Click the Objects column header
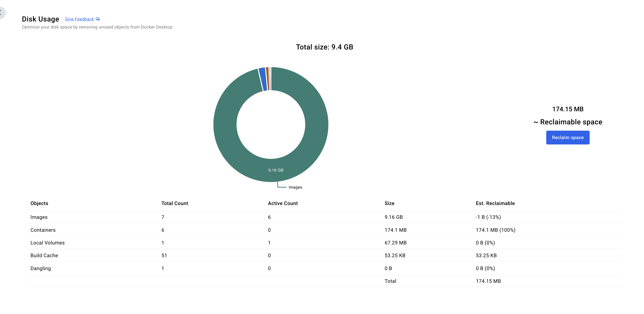Image resolution: width=644 pixels, height=314 pixels. [39, 203]
